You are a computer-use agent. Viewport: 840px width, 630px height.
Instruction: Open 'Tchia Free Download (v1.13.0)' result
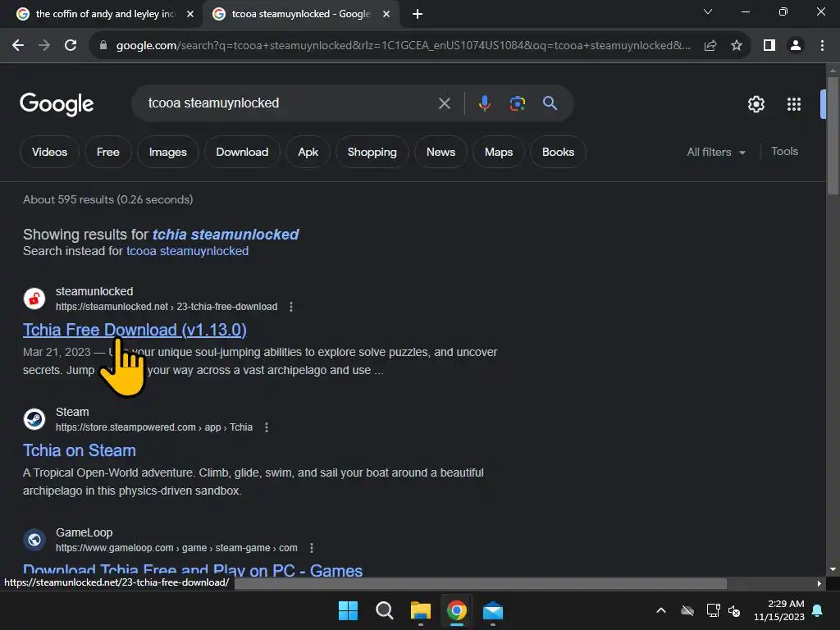coord(135,330)
